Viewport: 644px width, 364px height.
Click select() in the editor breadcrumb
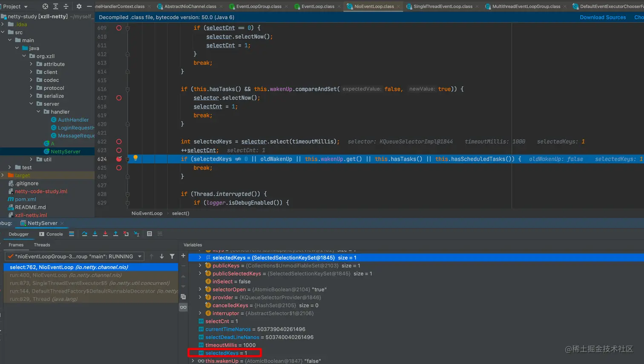[181, 213]
